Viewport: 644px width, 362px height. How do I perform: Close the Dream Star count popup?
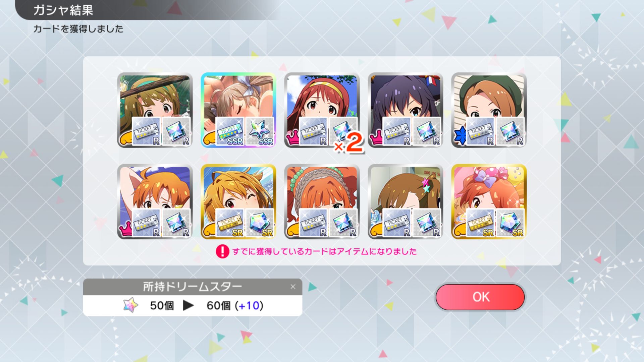pyautogui.click(x=293, y=287)
